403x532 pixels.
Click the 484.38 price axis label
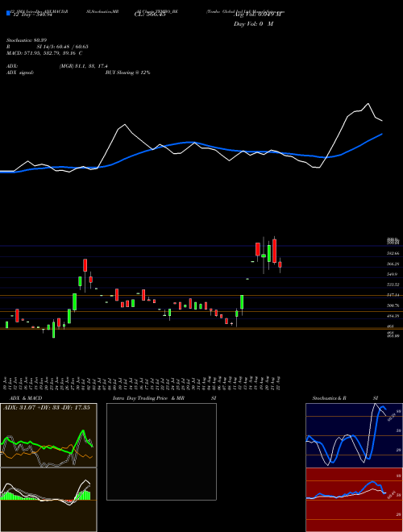pos(393,316)
